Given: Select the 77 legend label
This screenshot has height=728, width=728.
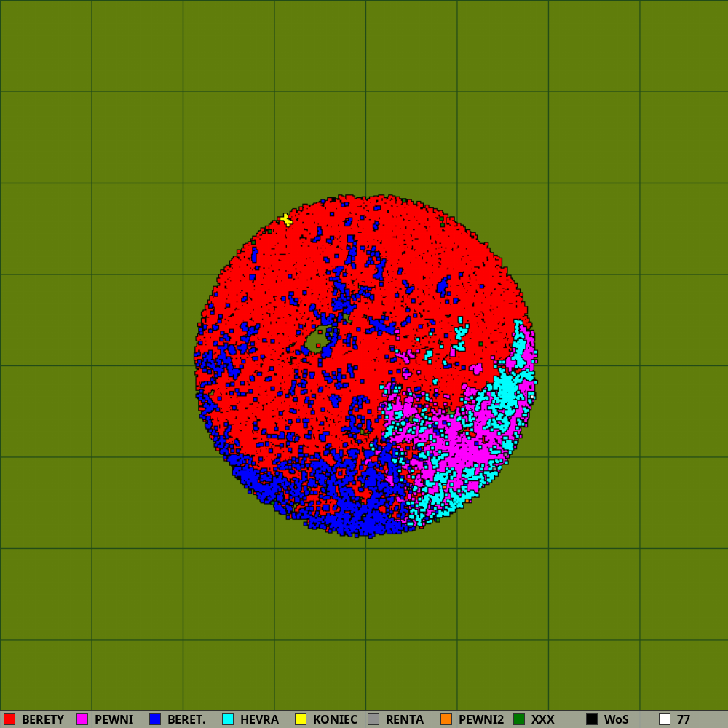Looking at the screenshot, I should click(684, 720).
